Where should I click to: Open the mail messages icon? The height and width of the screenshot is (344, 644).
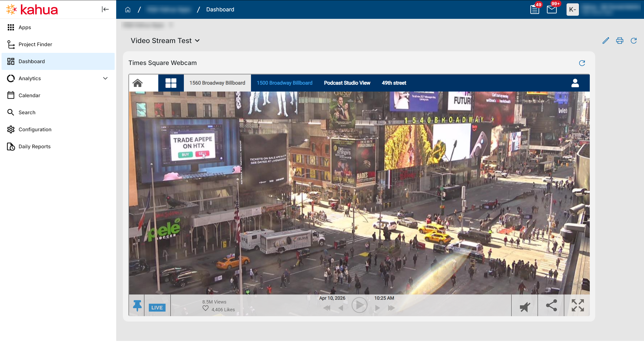click(x=552, y=10)
